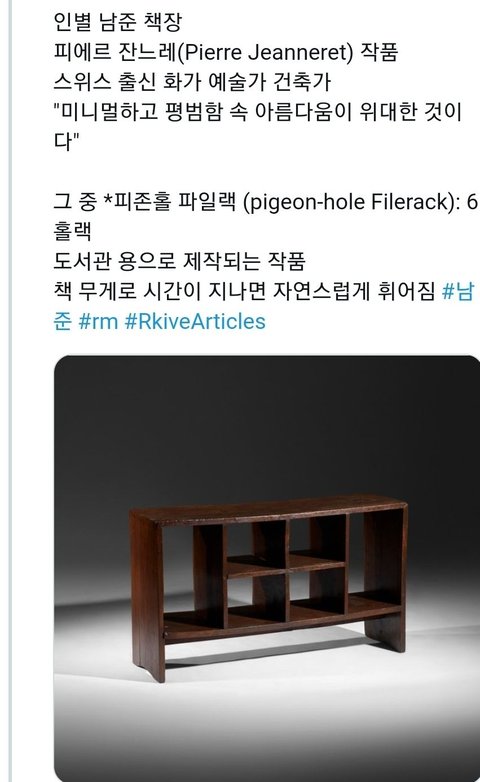The image size is (480, 782).
Task: Click the word "홀랙" below the filerack line
Action: [72, 231]
